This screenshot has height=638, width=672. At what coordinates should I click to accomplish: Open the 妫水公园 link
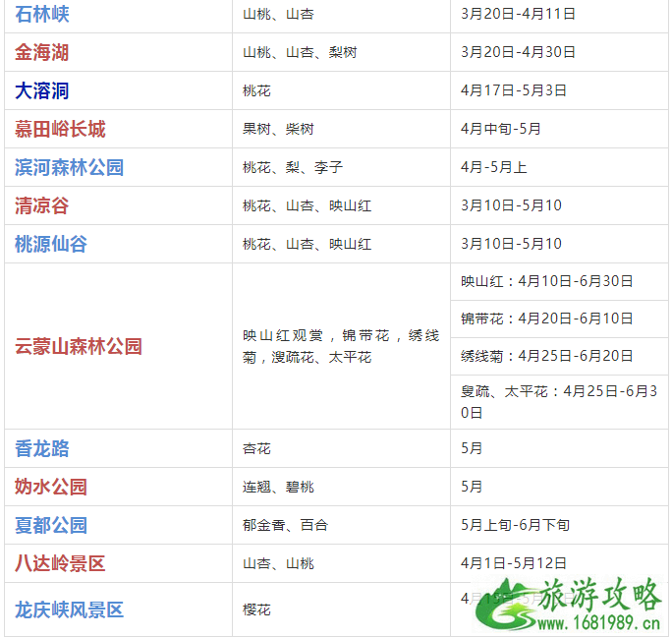pos(51,487)
